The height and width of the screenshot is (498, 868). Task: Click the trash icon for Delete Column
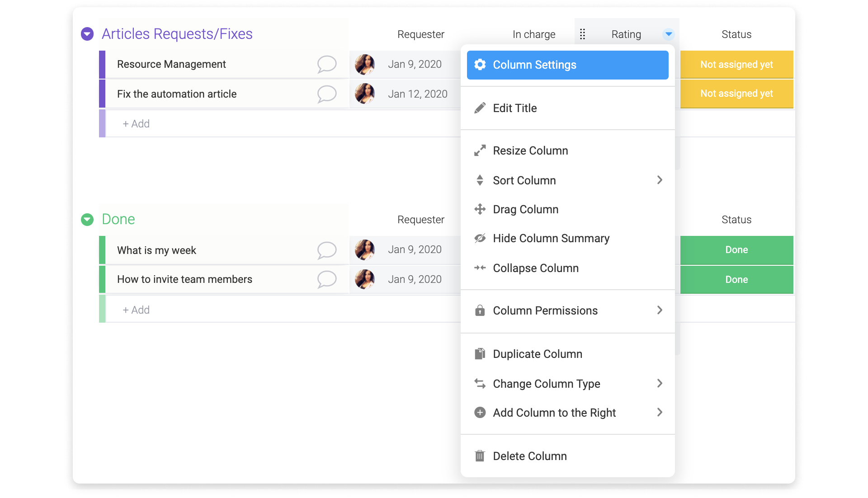480,456
